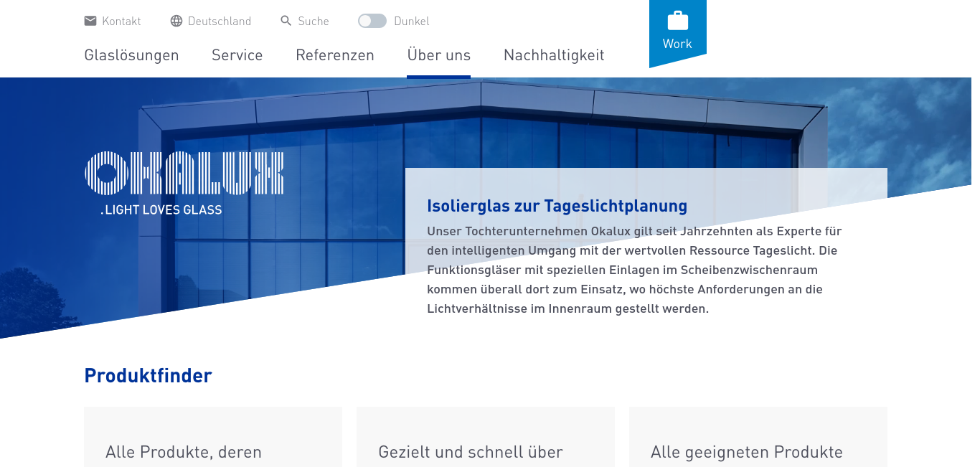Open the Kontakt link
This screenshot has width=980, height=467.
(121, 21)
